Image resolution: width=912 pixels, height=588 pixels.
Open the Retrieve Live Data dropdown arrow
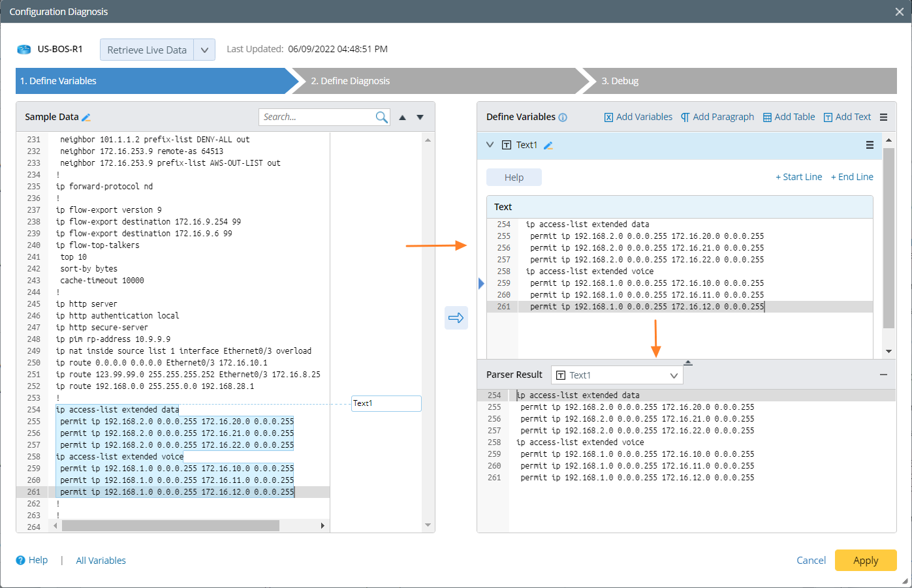(204, 50)
